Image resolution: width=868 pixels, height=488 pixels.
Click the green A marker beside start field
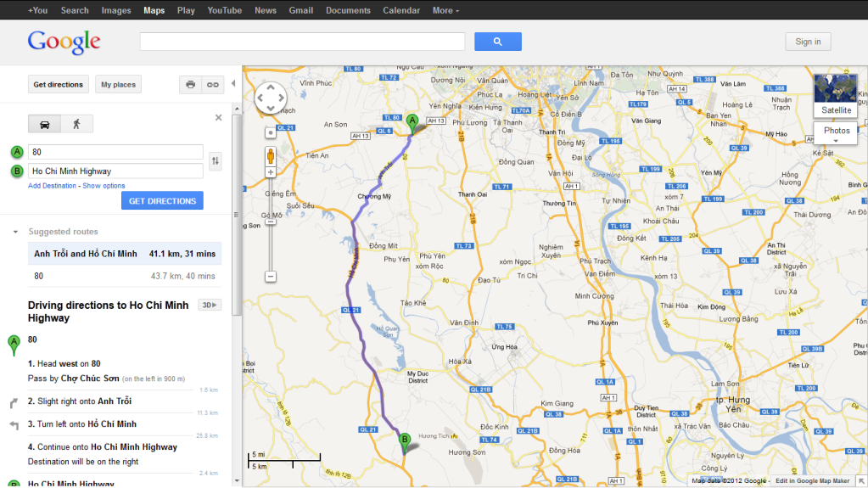pyautogui.click(x=17, y=152)
